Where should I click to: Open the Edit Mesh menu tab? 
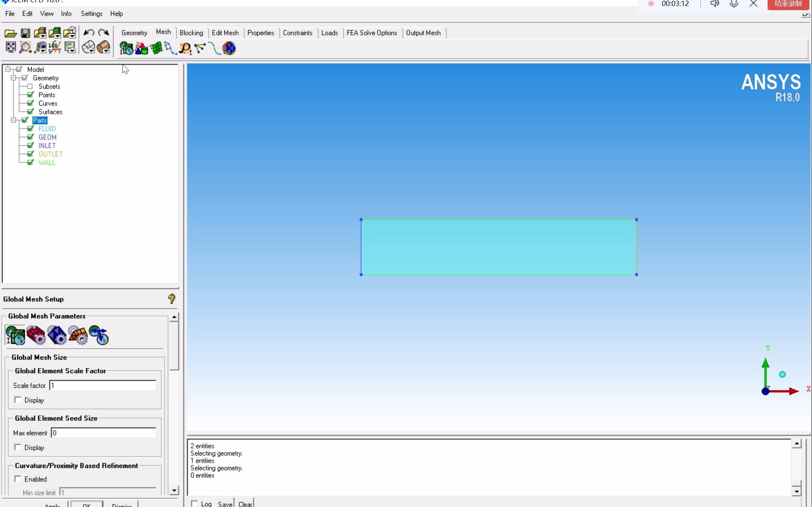pos(224,32)
